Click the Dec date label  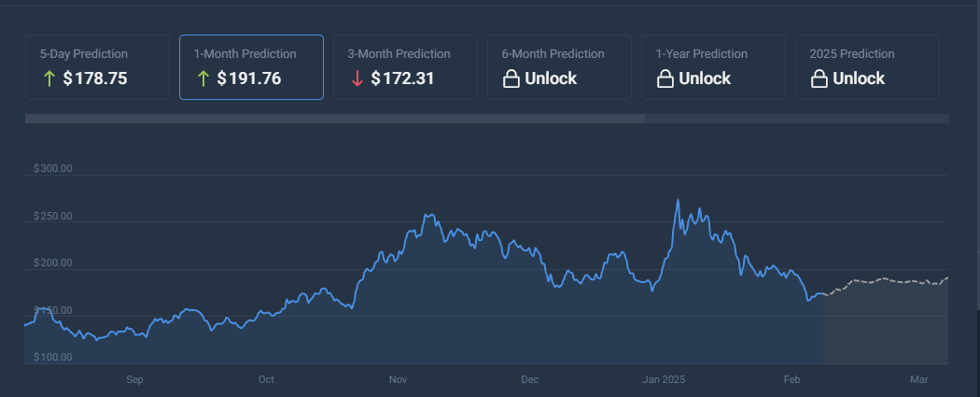click(530, 379)
